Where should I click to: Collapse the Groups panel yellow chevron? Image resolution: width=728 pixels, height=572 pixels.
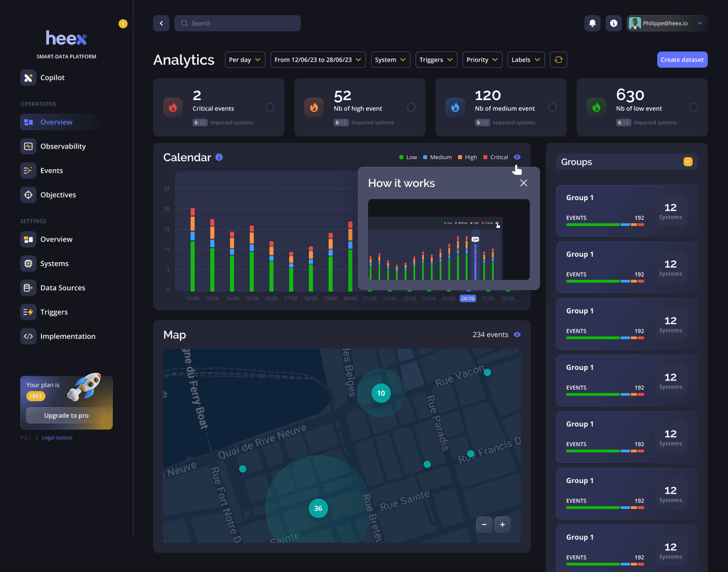688,162
